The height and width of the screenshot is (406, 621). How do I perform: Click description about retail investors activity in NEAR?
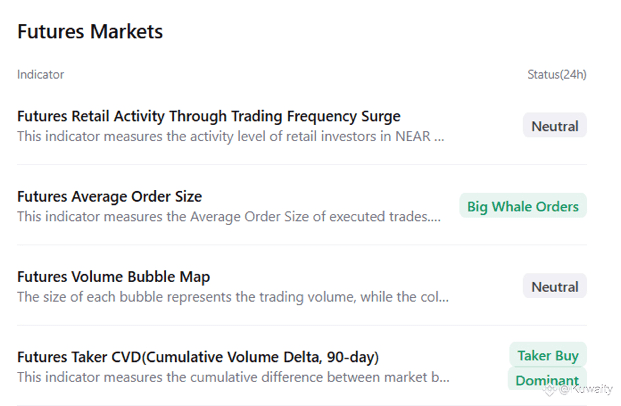(x=220, y=136)
